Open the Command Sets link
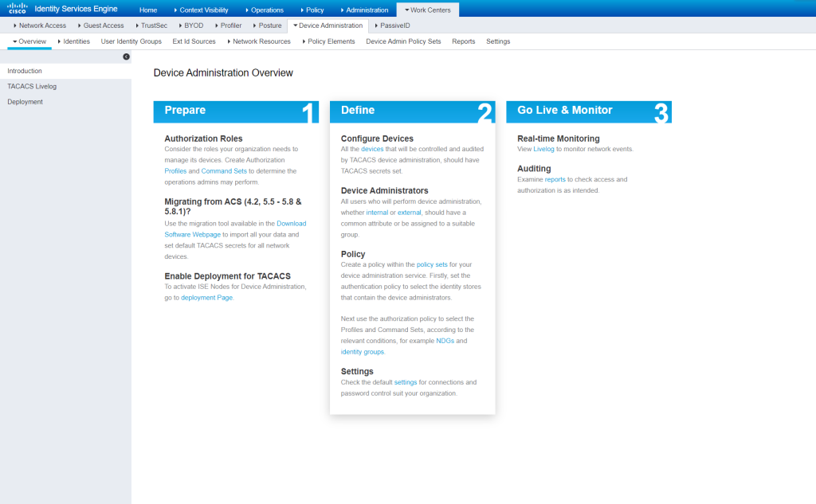The image size is (816, 504). click(x=224, y=171)
